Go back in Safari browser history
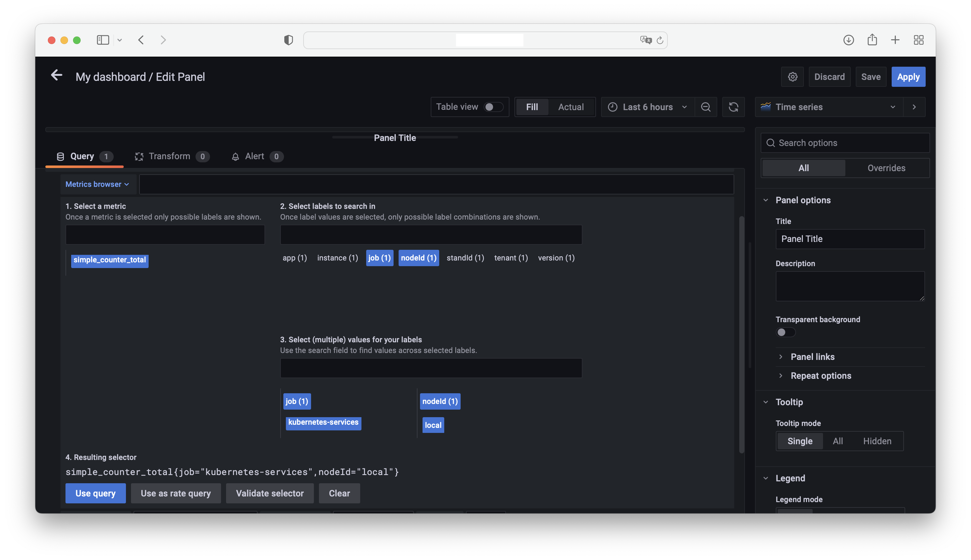971x560 pixels. pyautogui.click(x=141, y=40)
